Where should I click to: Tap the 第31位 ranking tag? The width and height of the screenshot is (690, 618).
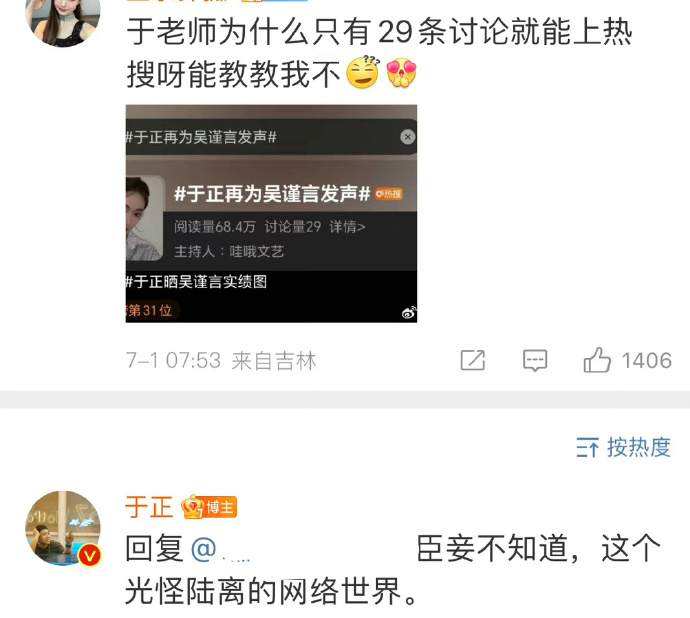150,310
